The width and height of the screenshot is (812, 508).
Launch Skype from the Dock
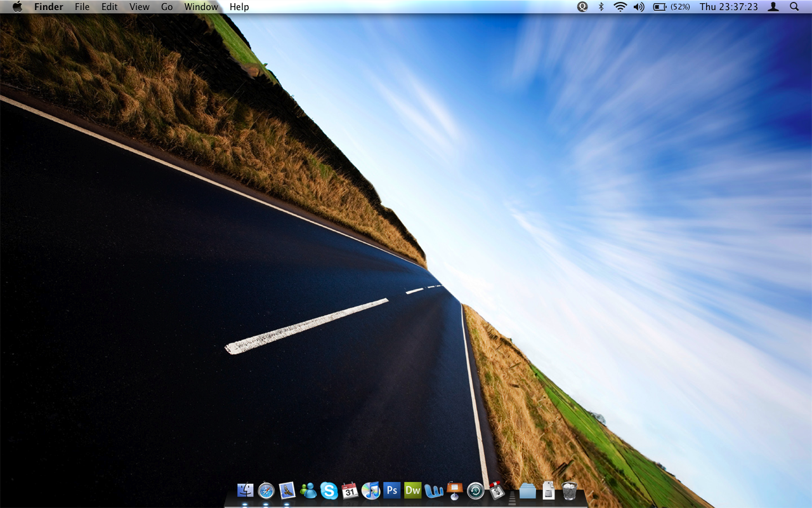(x=329, y=490)
